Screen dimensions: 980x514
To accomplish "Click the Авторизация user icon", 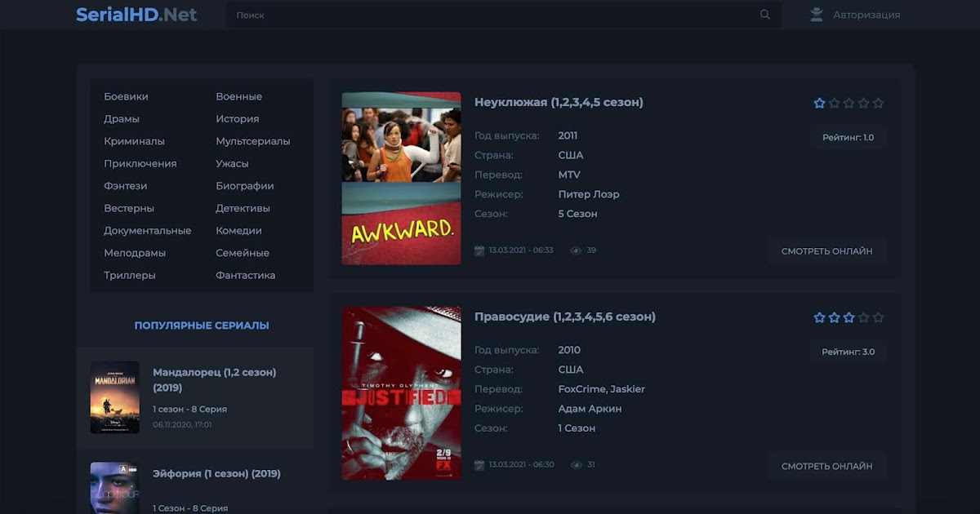I will click(816, 15).
